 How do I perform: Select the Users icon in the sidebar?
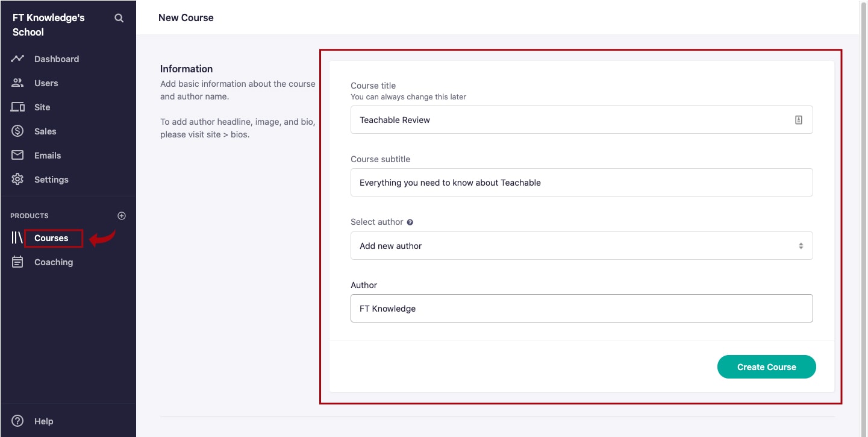pyautogui.click(x=17, y=83)
